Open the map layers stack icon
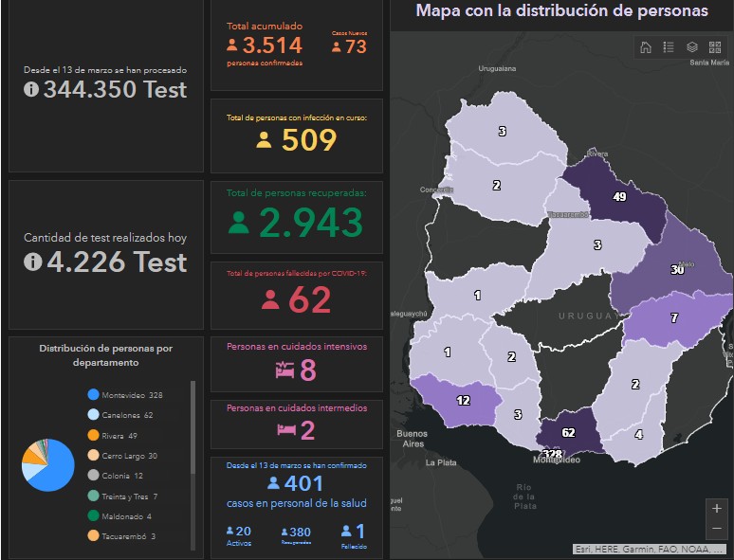 tap(692, 47)
